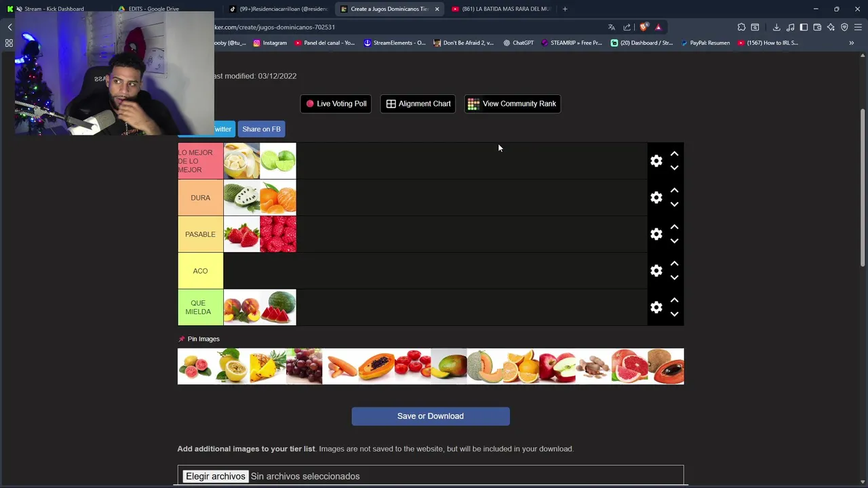Click the watermelon image in QUE MIELDA tier
Viewport: 868px width, 488px height.
tap(278, 308)
